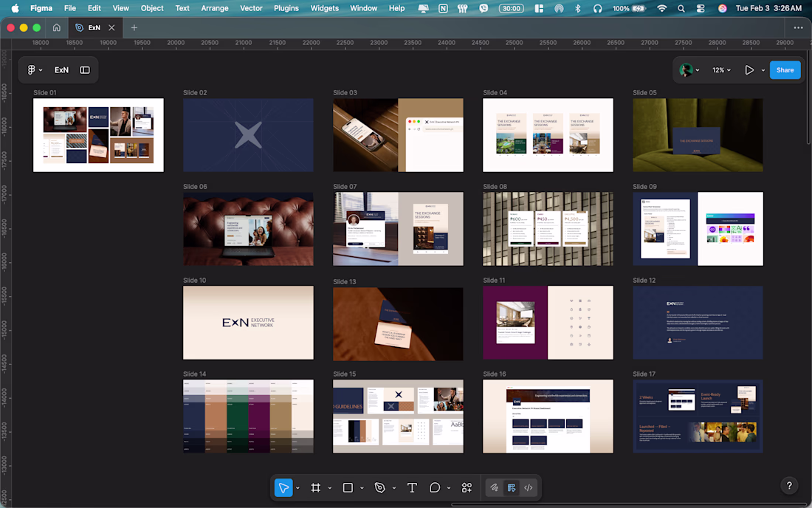
Task: Open the Widgets menu
Action: pyautogui.click(x=325, y=8)
